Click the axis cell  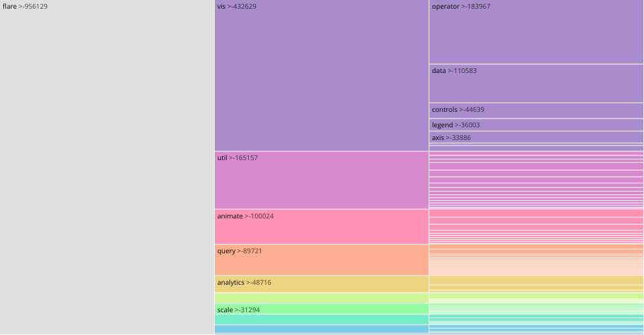536,137
